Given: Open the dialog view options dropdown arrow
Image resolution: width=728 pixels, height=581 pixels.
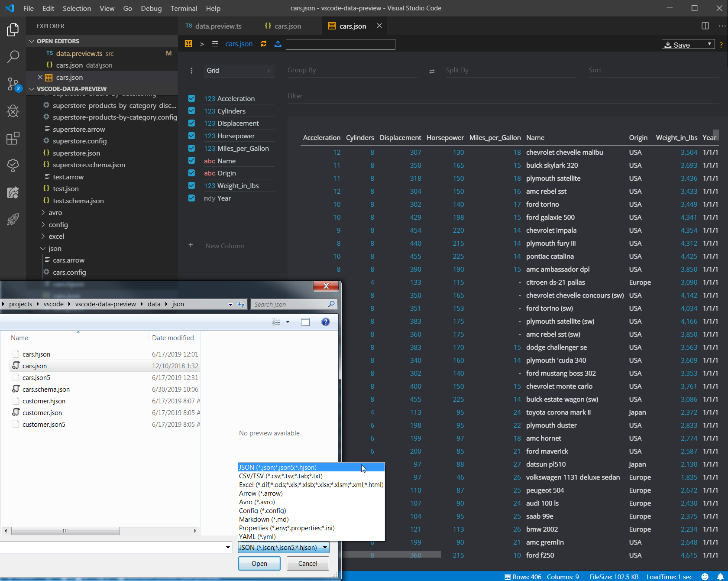Looking at the screenshot, I should coord(288,322).
